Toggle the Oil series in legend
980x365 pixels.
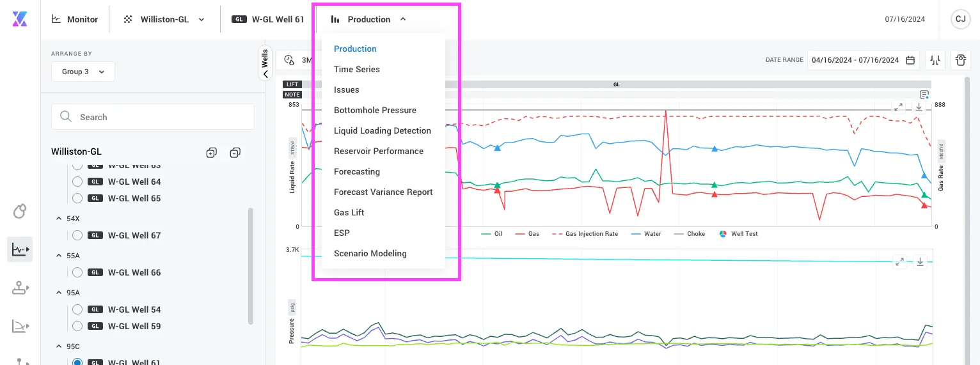pyautogui.click(x=491, y=234)
